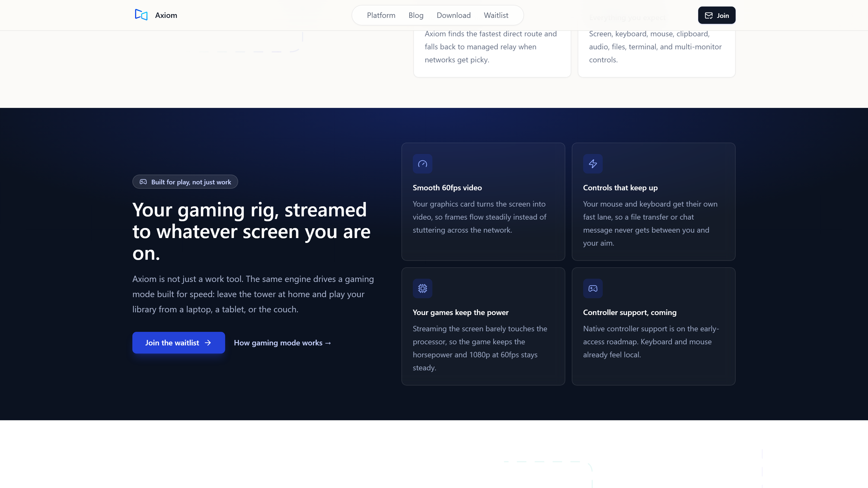Screen dimensions: 868x488
Task: Go to the Blog nav item
Action: (x=416, y=15)
